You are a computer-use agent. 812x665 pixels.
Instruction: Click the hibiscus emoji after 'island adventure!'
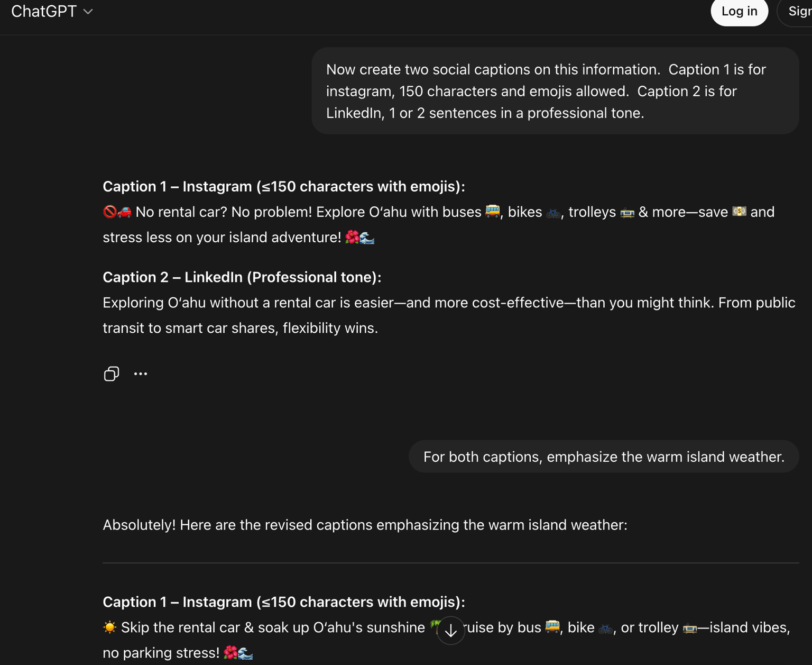coord(352,238)
